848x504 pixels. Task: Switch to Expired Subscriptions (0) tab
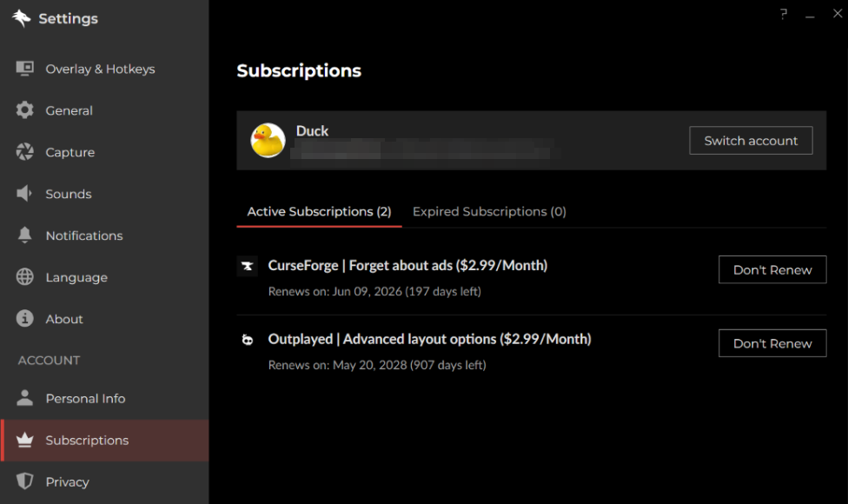[489, 211]
